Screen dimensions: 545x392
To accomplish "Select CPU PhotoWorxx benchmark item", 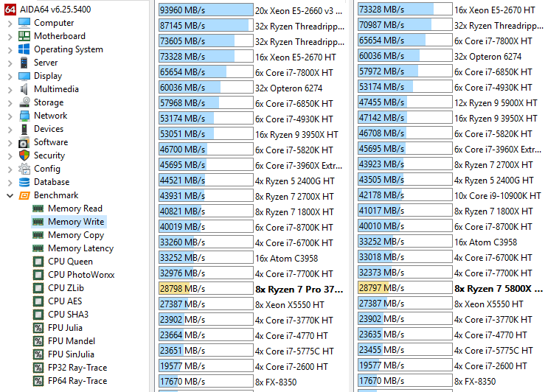I will click(81, 275).
